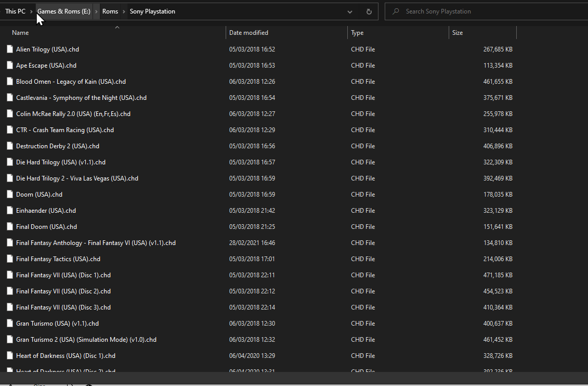Click the file icon for Castlevania - Symphony of the Night
Image resolution: width=588 pixels, height=386 pixels.
point(10,97)
